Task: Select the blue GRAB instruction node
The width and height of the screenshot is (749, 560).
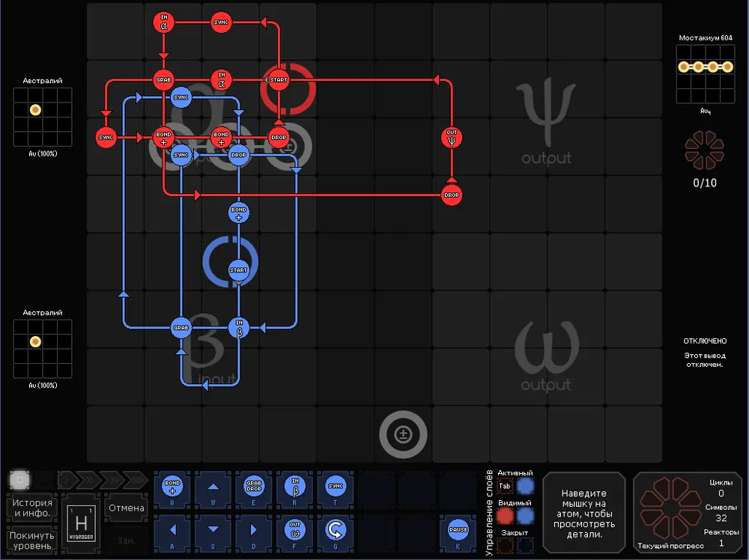Action: tap(181, 327)
